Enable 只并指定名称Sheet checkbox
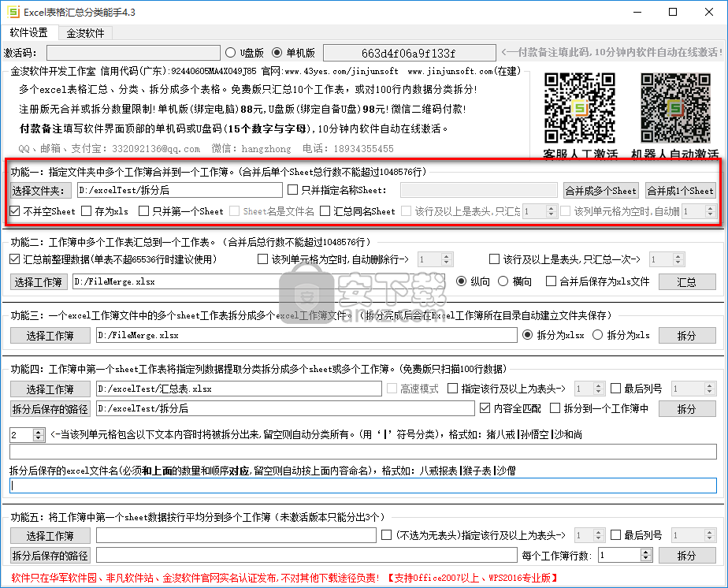728x588 pixels. point(337,189)
